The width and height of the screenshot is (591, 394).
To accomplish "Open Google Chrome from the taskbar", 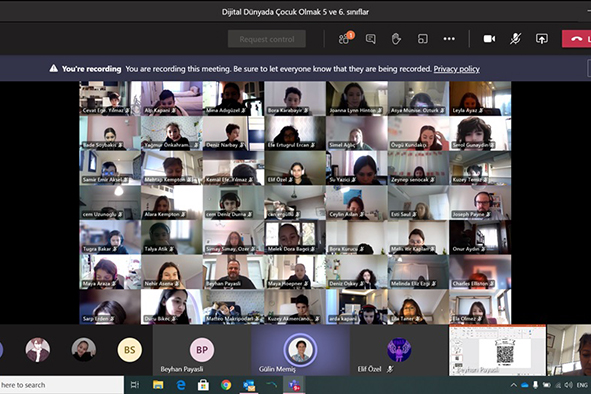I will coord(226,385).
